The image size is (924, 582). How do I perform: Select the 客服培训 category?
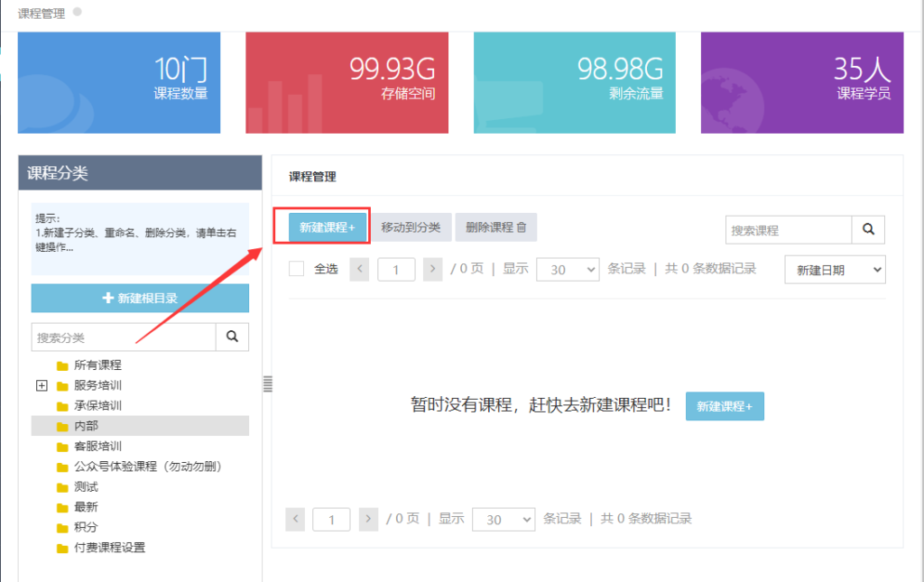point(97,446)
